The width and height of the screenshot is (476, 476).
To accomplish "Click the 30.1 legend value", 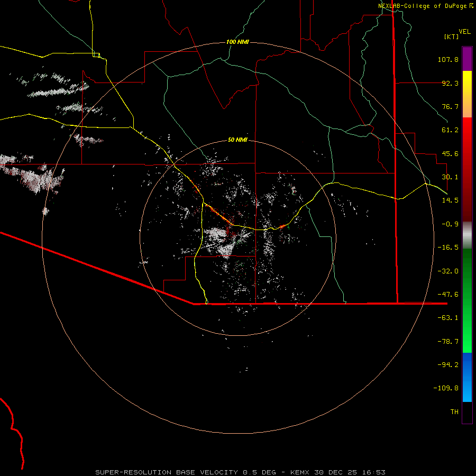I will click(x=450, y=177).
